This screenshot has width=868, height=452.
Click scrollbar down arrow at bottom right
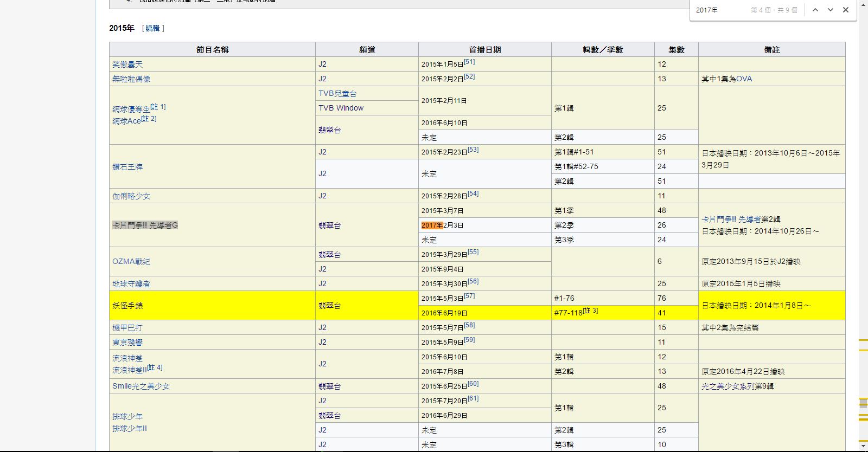click(863, 446)
